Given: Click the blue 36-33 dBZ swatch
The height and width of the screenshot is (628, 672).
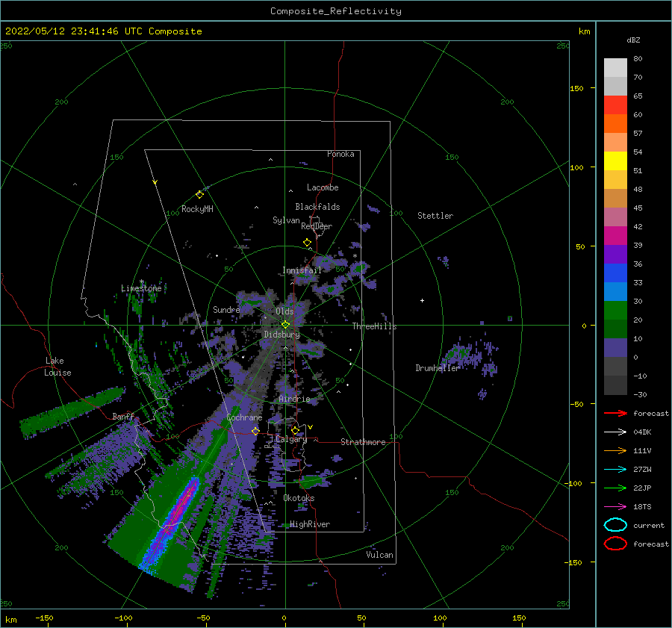Looking at the screenshot, I should pos(615,273).
